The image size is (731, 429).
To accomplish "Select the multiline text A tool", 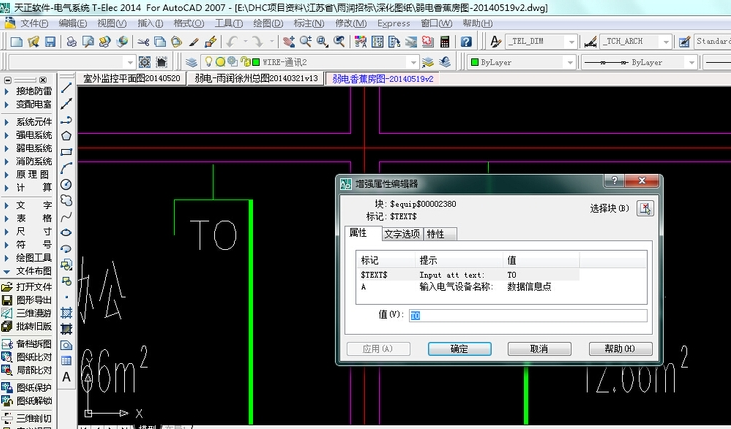I will (66, 377).
